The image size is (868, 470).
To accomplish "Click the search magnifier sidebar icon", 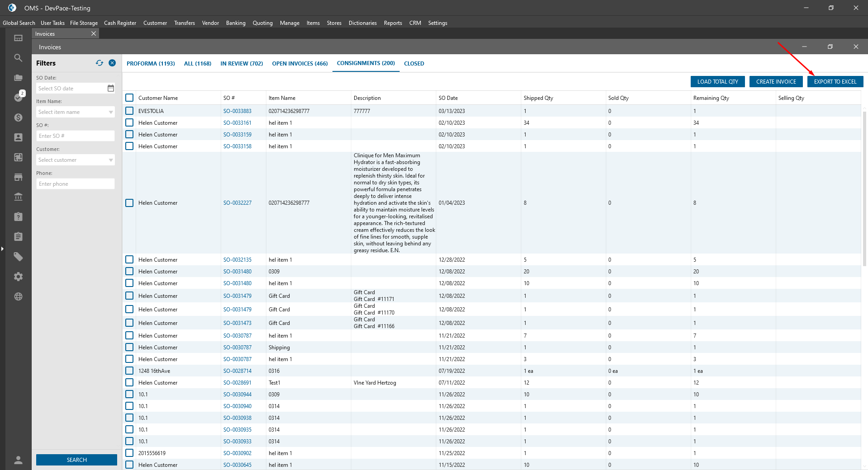I will (18, 58).
